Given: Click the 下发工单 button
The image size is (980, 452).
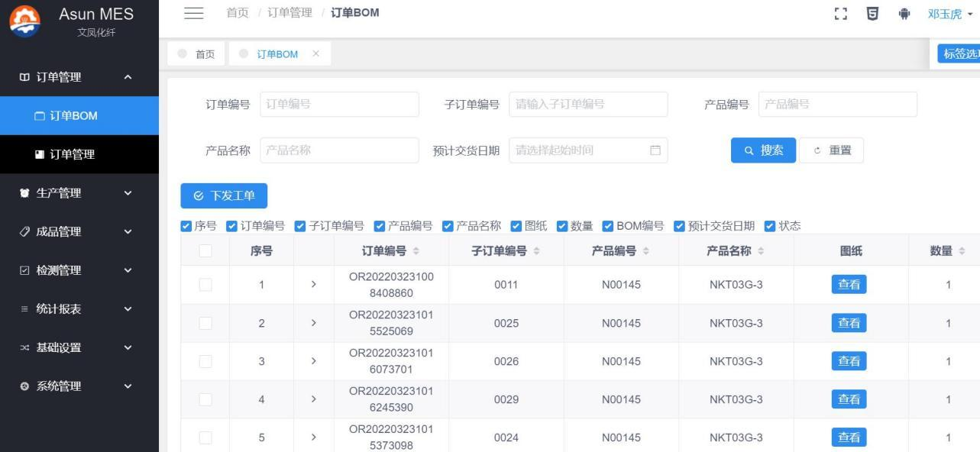Looking at the screenshot, I should point(224,195).
